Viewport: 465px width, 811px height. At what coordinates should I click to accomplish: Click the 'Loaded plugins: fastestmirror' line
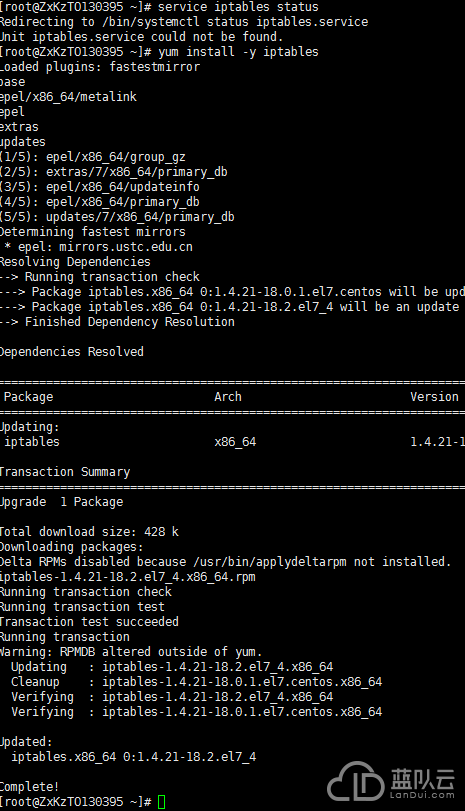pos(100,67)
